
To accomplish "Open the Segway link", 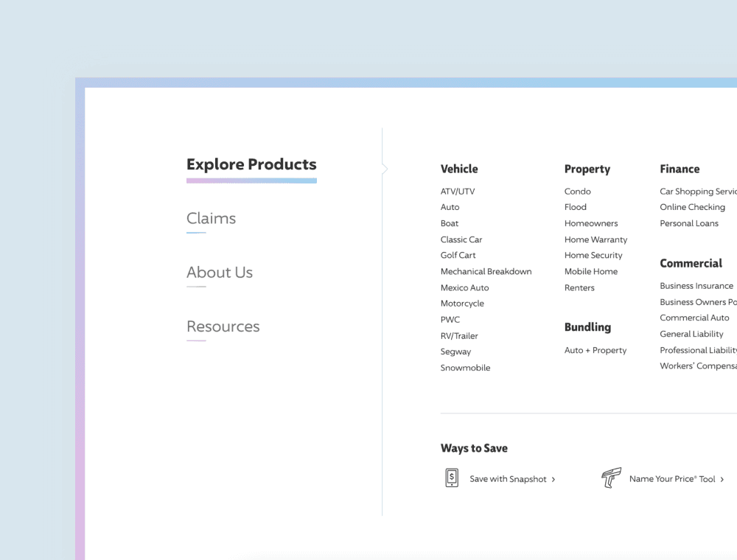I will point(455,352).
